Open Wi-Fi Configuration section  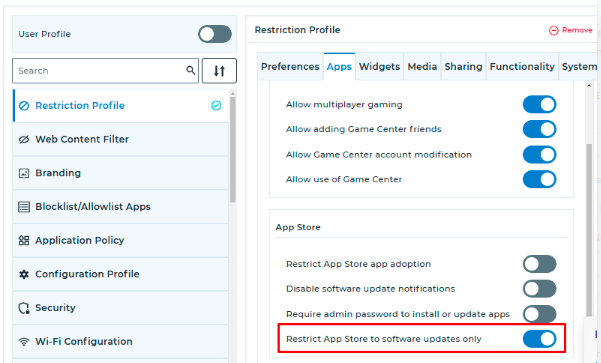121,342
